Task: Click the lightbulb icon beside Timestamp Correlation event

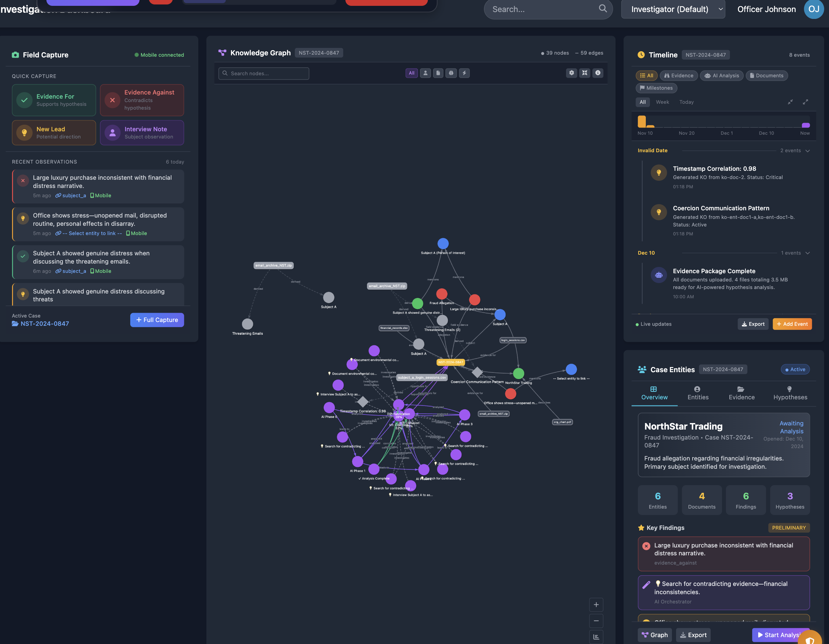Action: click(659, 173)
